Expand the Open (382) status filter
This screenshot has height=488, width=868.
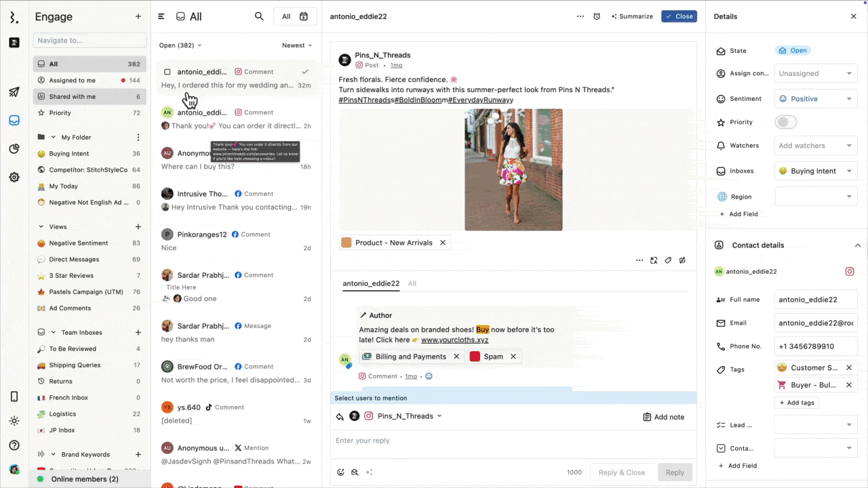tap(180, 45)
